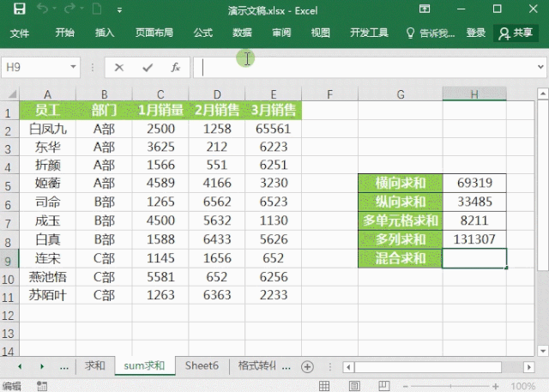Switch to the 格式转化 sheet tab
This screenshot has height=392, width=549.
coord(257,365)
